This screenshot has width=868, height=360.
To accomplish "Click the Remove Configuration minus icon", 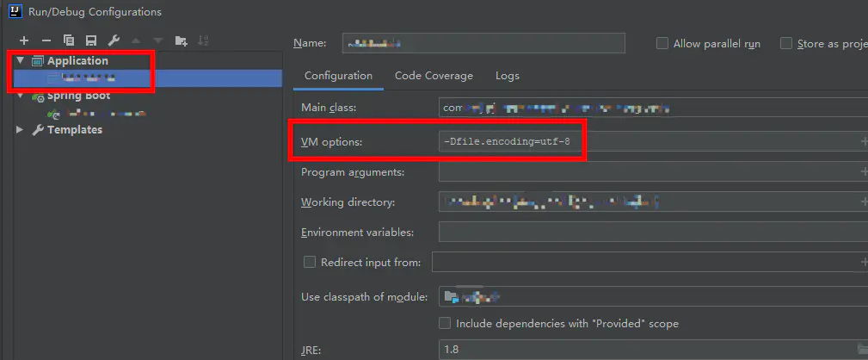I will pyautogui.click(x=46, y=40).
